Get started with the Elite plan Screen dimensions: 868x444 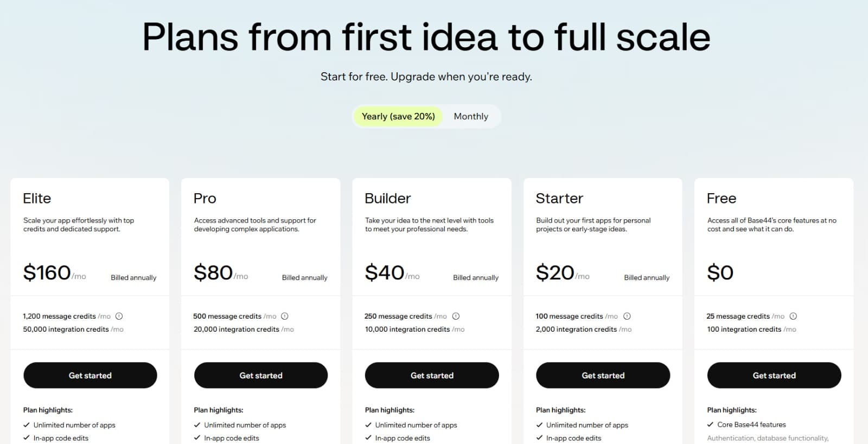click(x=90, y=375)
